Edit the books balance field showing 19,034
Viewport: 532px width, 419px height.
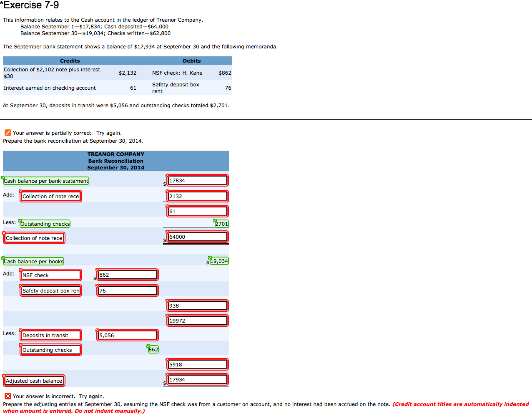click(x=219, y=261)
